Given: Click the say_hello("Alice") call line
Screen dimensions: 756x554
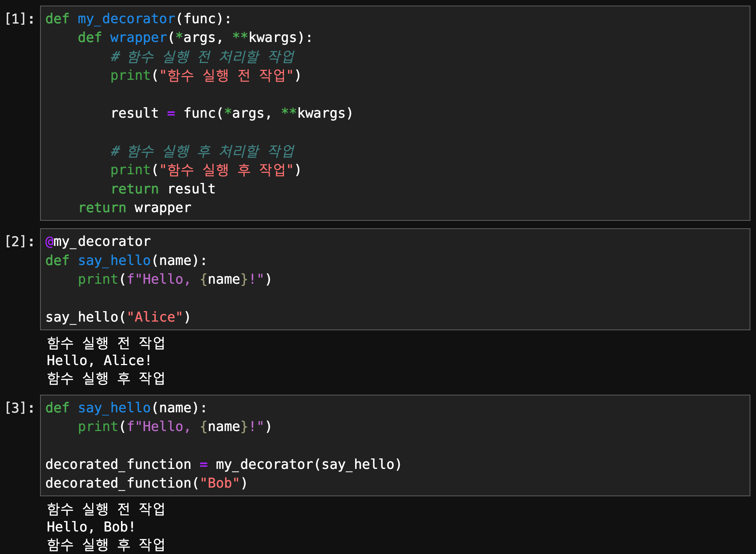Looking at the screenshot, I should point(118,317).
